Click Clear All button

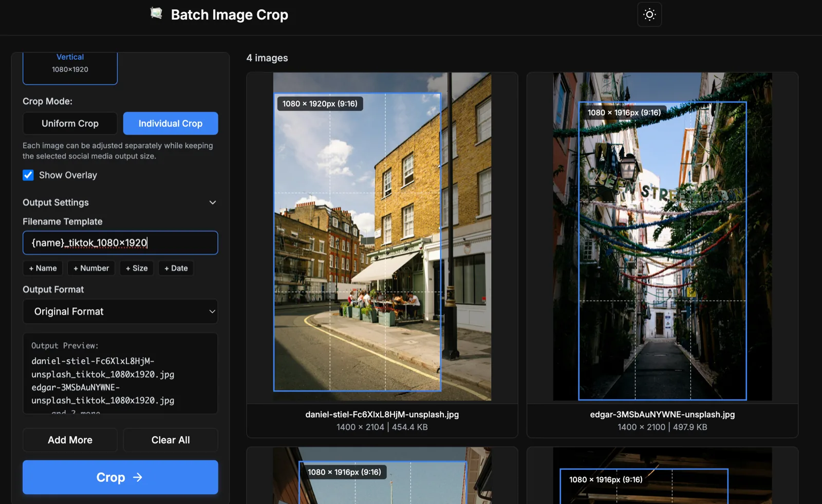[x=171, y=440]
